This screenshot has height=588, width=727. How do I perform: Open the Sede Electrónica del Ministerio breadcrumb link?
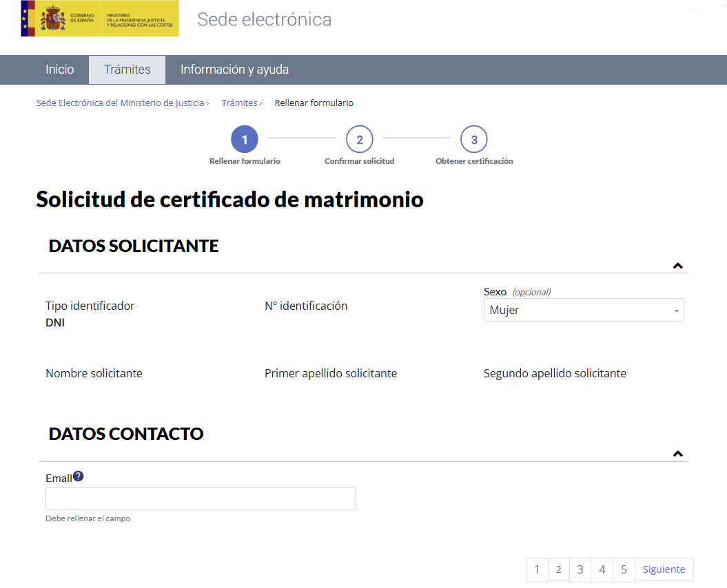tap(122, 103)
